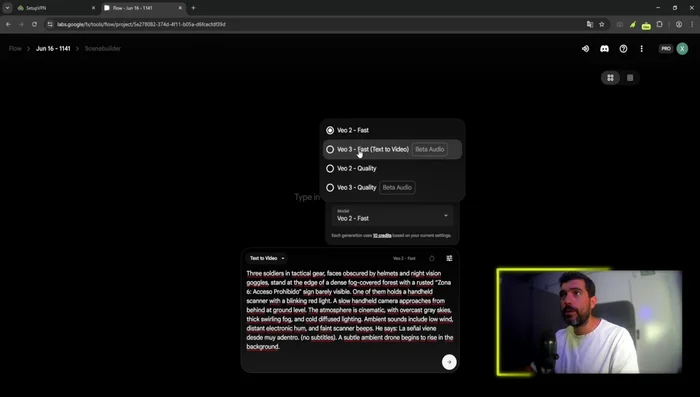Open the help question mark icon
The width and height of the screenshot is (700, 397).
point(623,49)
